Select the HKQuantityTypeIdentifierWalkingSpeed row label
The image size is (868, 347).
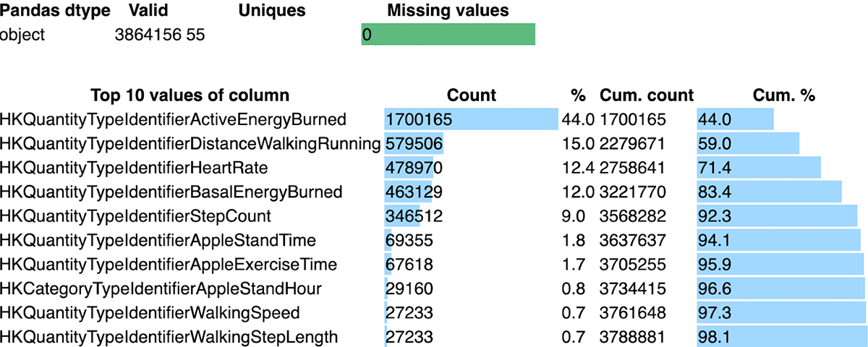[150, 313]
